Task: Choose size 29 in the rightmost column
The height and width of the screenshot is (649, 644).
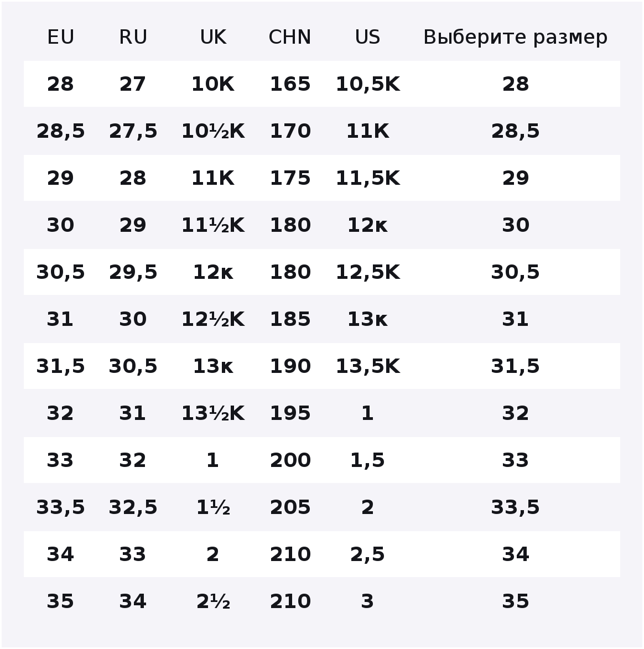Action: tap(515, 178)
